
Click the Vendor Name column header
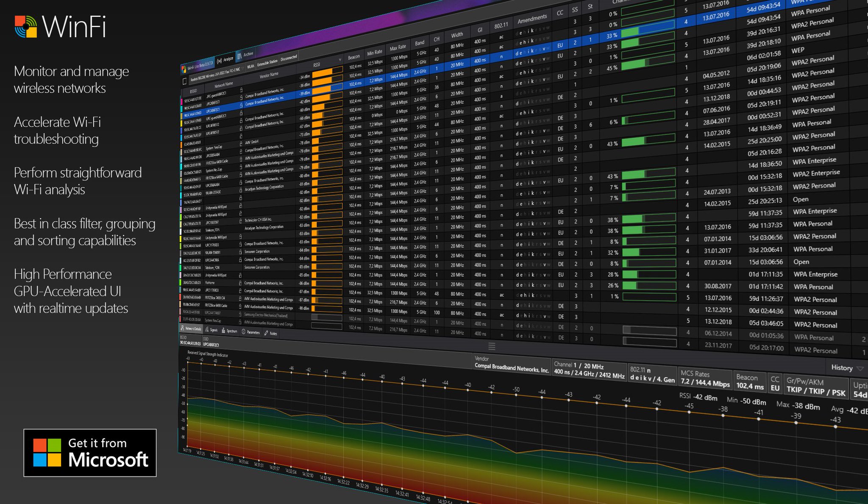269,75
